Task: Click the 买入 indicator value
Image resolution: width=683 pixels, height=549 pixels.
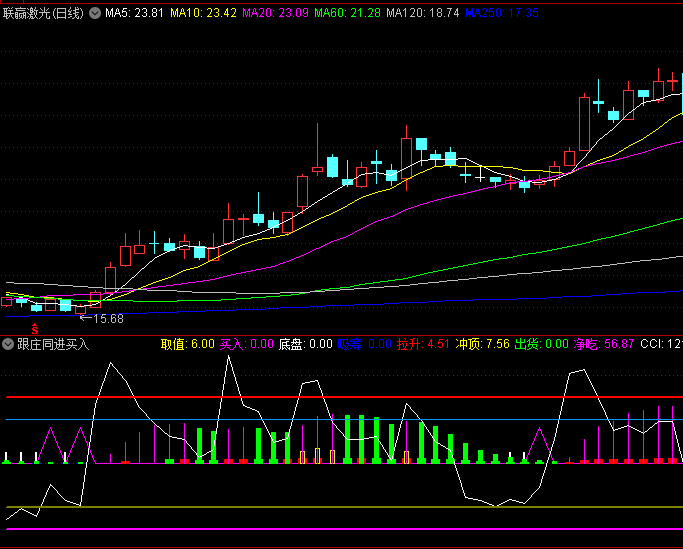Action: [x=246, y=344]
